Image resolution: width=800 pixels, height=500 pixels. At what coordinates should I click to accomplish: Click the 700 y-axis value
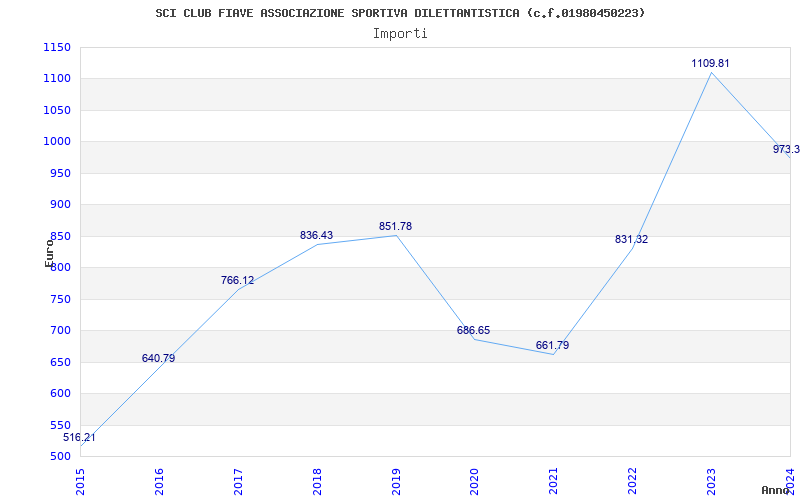(x=60, y=331)
